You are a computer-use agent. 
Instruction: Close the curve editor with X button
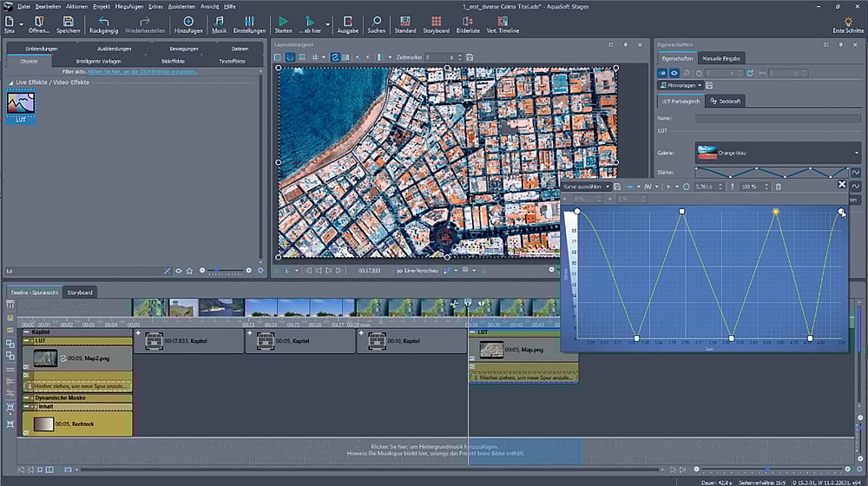click(x=841, y=185)
